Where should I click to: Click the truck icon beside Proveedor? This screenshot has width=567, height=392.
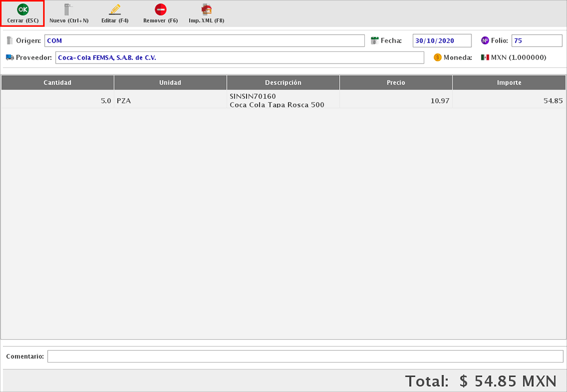click(9, 58)
